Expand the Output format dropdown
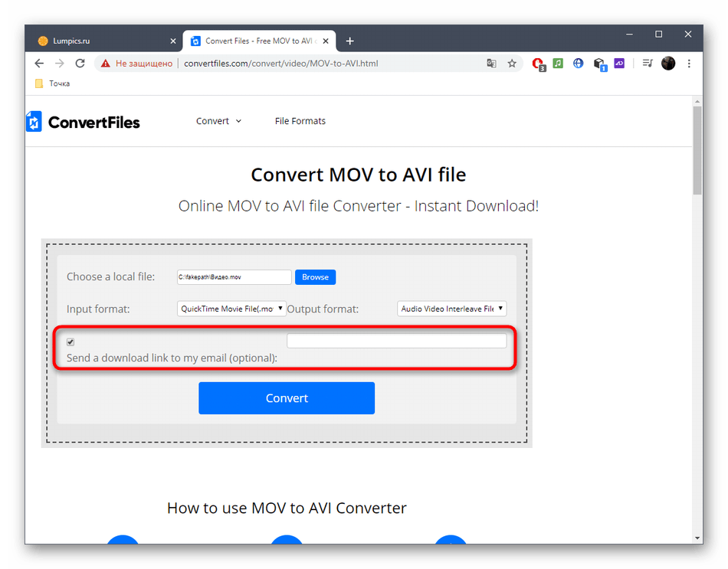Screen dimensions: 728x569 pyautogui.click(x=452, y=309)
